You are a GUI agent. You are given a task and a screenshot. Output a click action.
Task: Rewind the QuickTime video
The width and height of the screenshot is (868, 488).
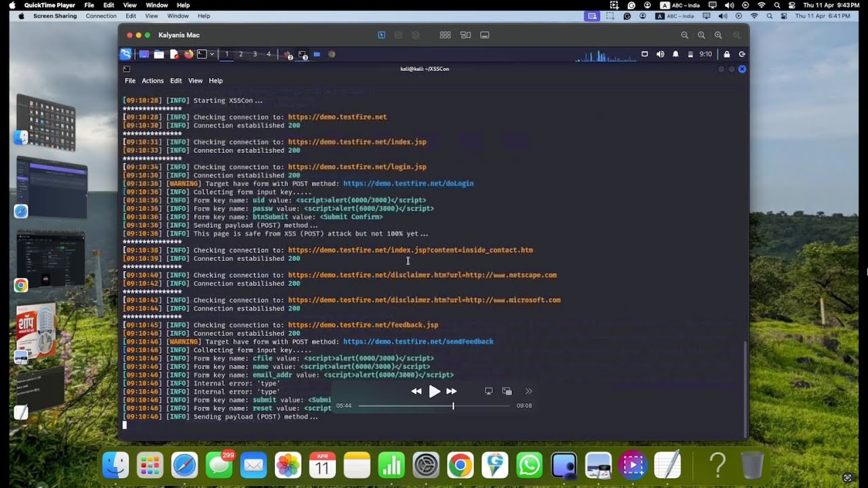coord(416,391)
